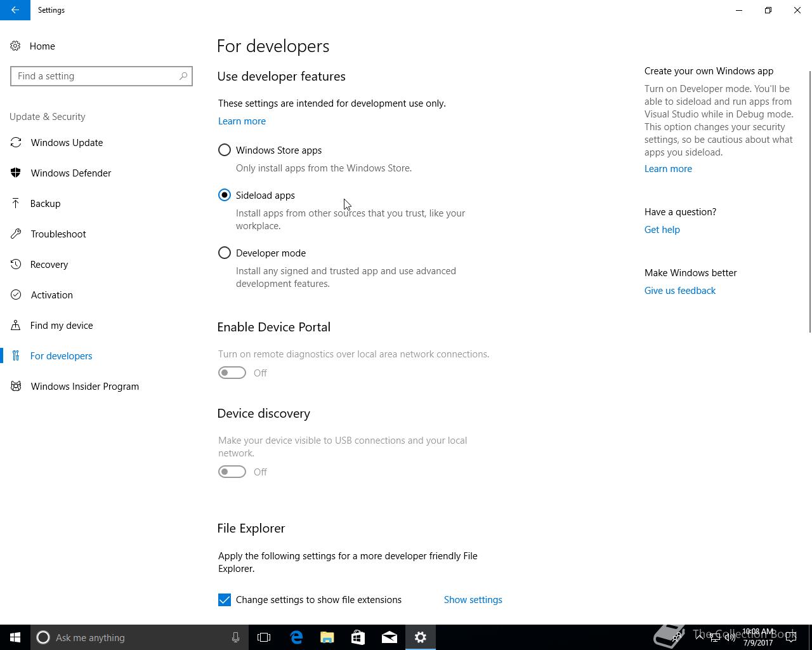812x650 pixels.
Task: Click the Find my device person icon
Action: (x=16, y=325)
